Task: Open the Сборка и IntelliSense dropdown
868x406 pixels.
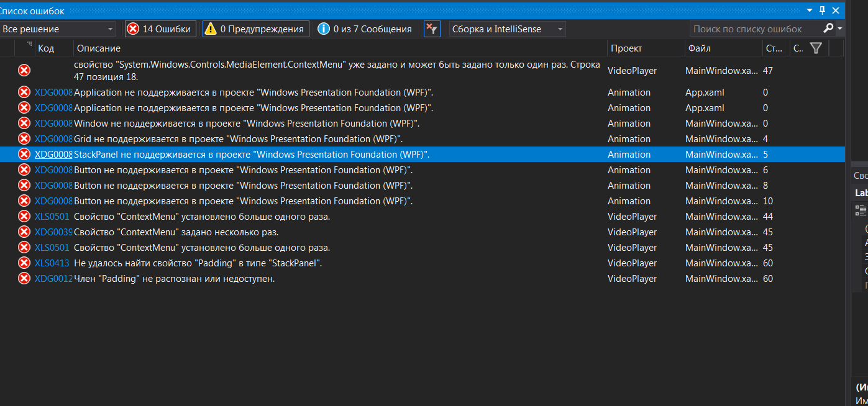Action: [507, 29]
